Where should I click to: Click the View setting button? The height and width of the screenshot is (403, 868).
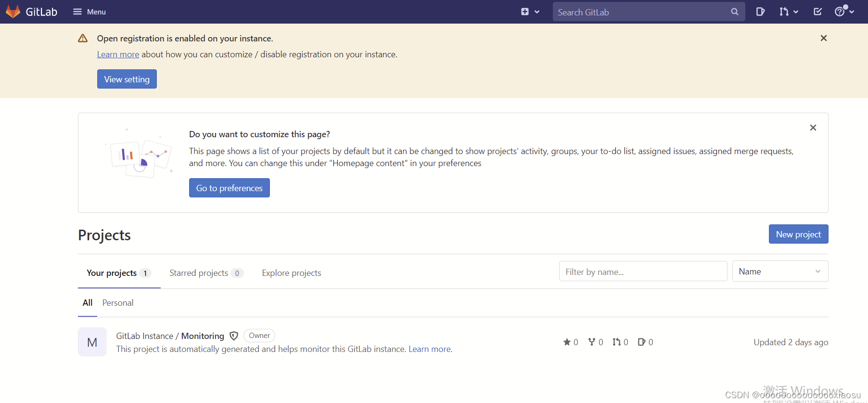127,79
